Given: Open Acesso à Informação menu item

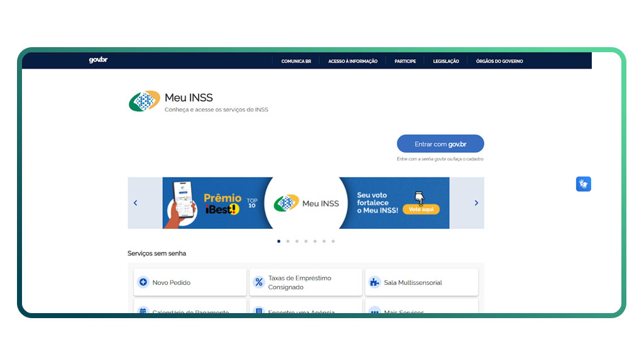Looking at the screenshot, I should tap(353, 61).
